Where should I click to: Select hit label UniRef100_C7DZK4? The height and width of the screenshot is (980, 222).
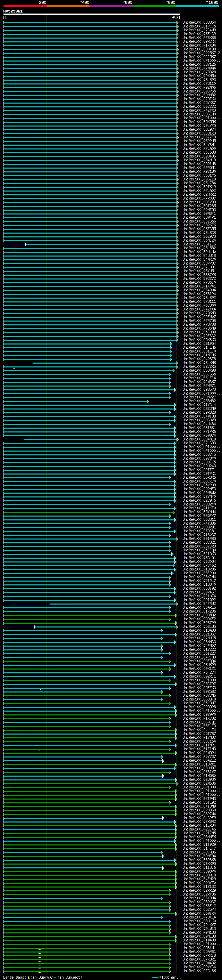[199, 99]
